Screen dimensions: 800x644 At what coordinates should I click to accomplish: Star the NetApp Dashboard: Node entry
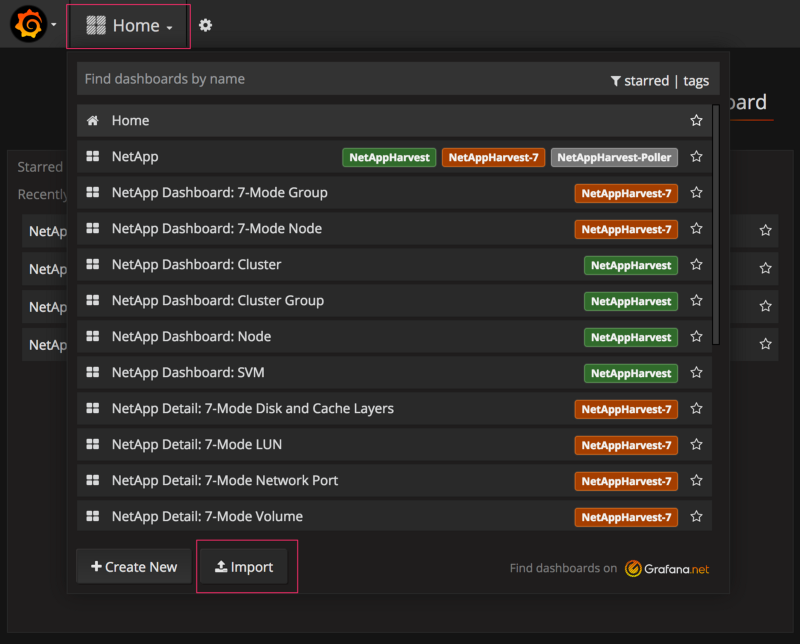[696, 337]
